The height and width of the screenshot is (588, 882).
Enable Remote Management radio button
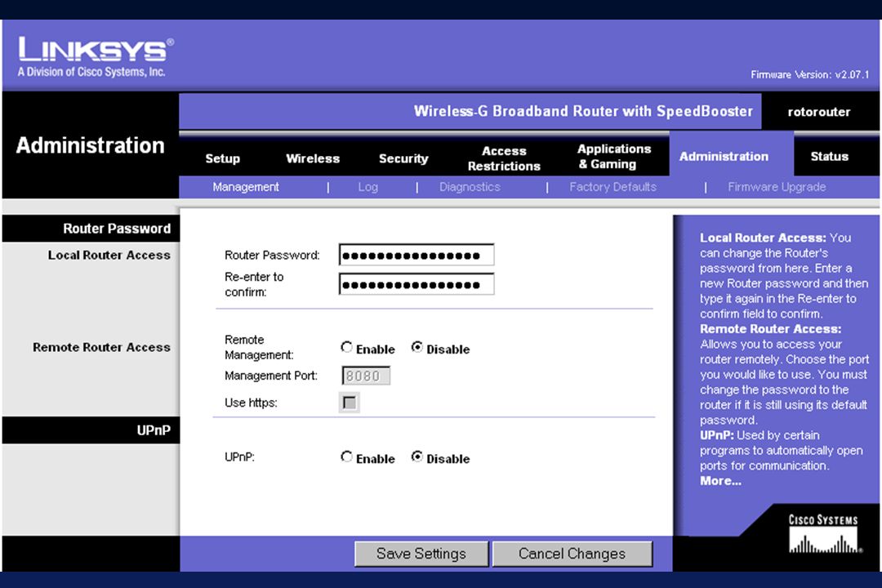pos(346,347)
